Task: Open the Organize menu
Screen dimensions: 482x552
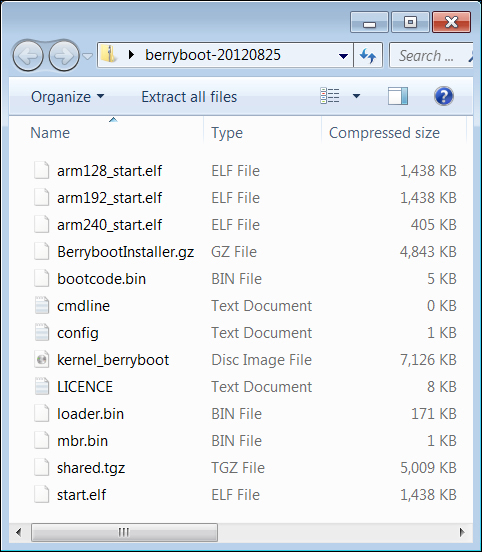Action: 67,97
